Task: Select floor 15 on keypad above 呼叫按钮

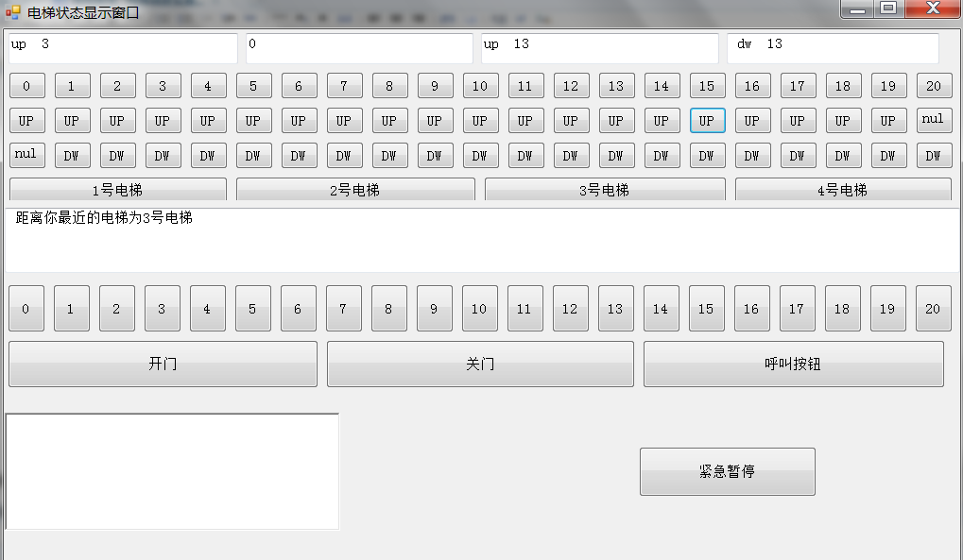Action: [707, 308]
